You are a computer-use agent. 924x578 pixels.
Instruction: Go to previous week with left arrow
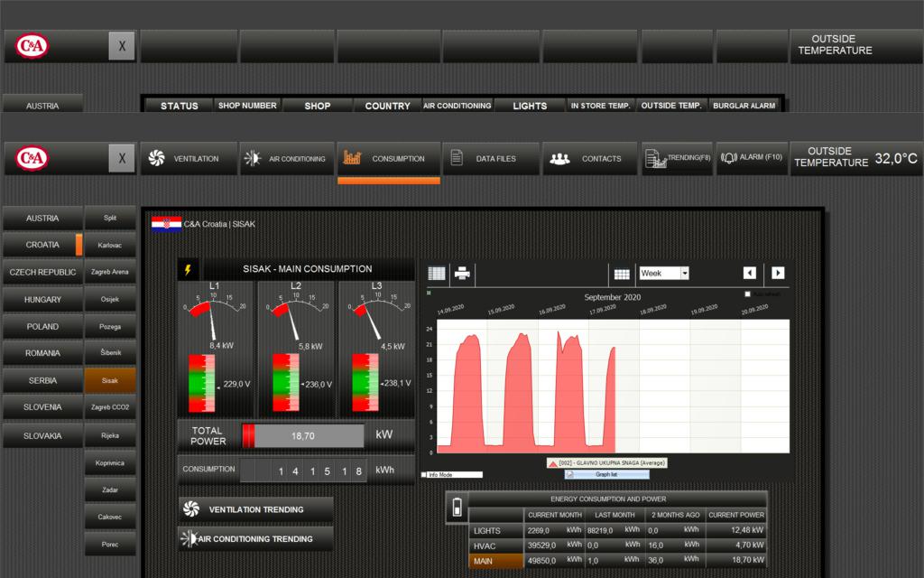pos(750,274)
